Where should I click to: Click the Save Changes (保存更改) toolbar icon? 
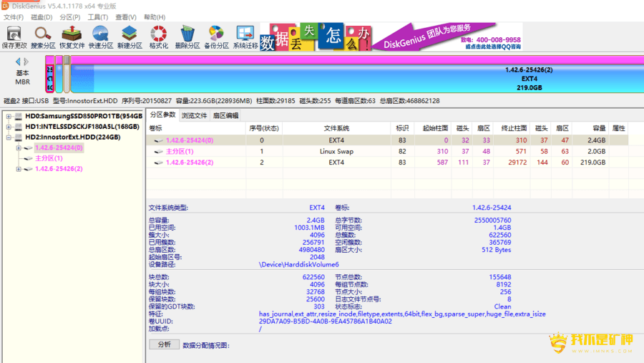[x=14, y=37]
